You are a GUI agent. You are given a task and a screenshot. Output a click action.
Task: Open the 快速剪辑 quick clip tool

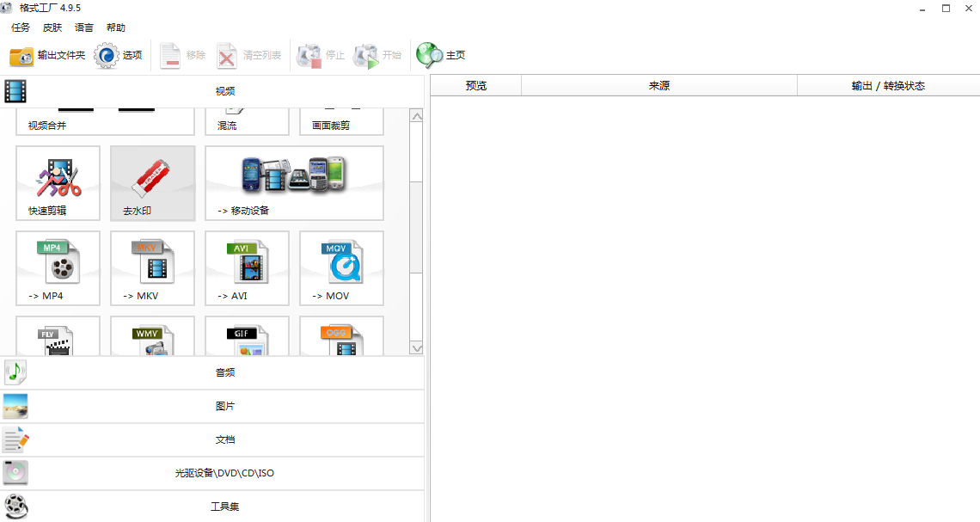[58, 182]
